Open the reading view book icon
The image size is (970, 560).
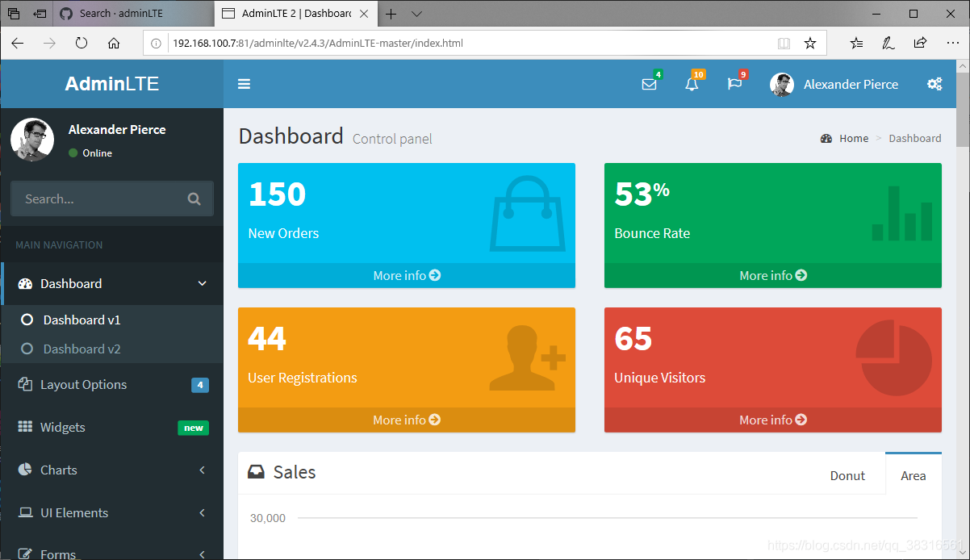tap(784, 43)
